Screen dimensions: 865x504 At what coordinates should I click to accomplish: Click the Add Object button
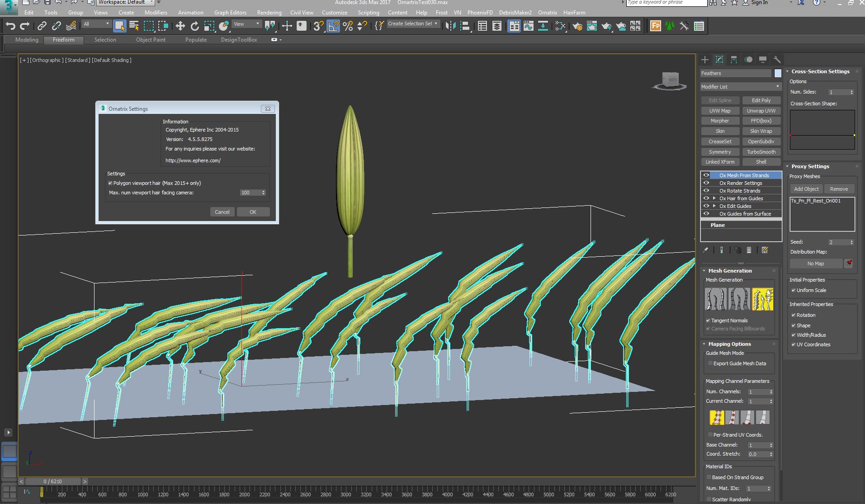click(806, 189)
